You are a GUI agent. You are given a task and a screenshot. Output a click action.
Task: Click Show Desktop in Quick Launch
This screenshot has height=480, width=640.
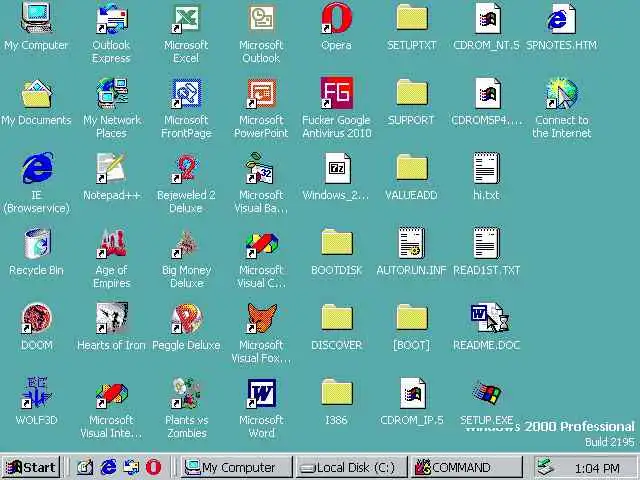pos(85,467)
